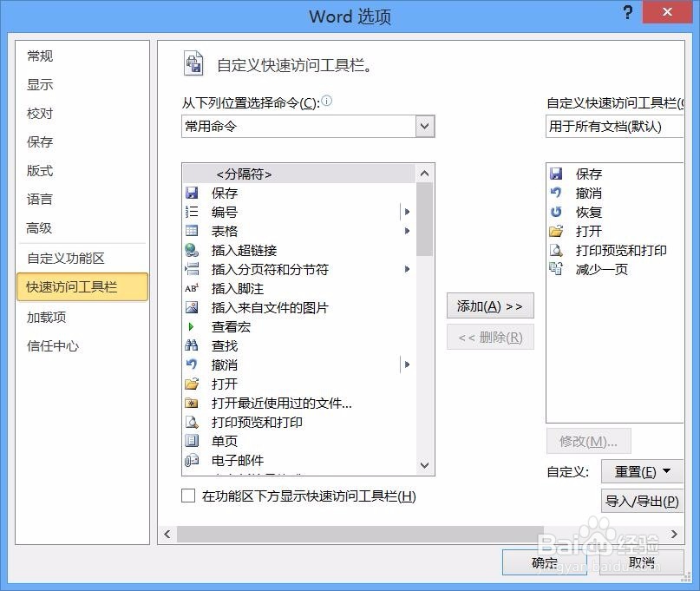
Task: Click the Save icon in commands list
Action: click(x=192, y=193)
